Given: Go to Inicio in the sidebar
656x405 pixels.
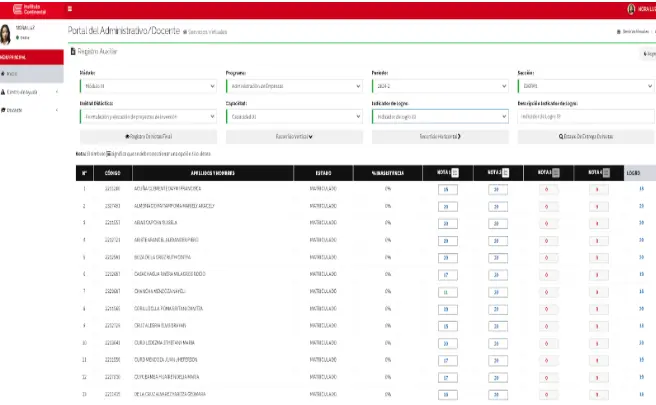Looking at the screenshot, I should coord(12,74).
